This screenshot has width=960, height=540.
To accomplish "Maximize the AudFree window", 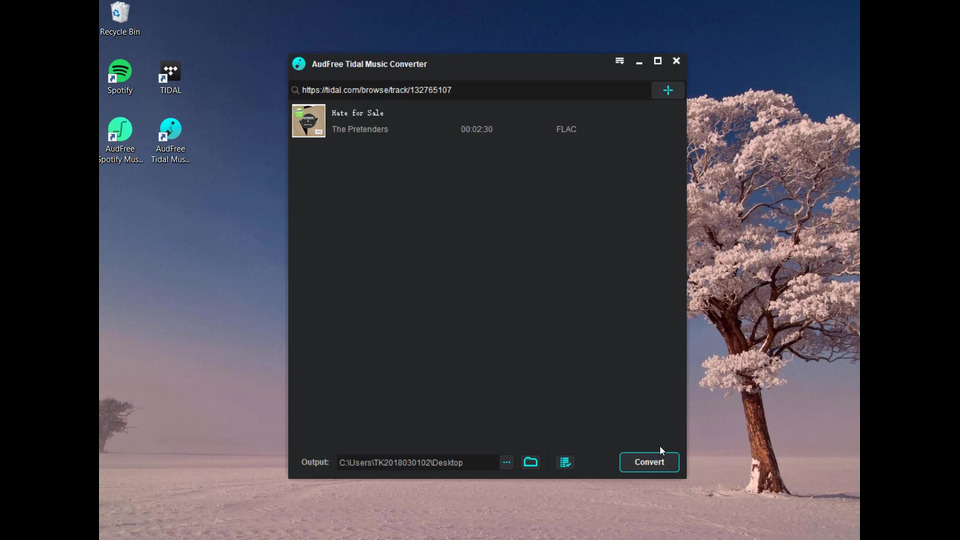I will point(658,61).
